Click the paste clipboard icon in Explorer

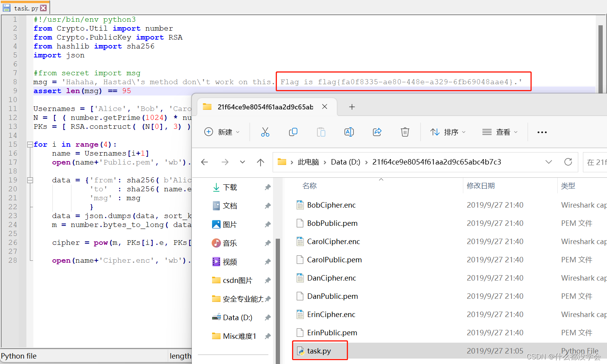click(321, 132)
